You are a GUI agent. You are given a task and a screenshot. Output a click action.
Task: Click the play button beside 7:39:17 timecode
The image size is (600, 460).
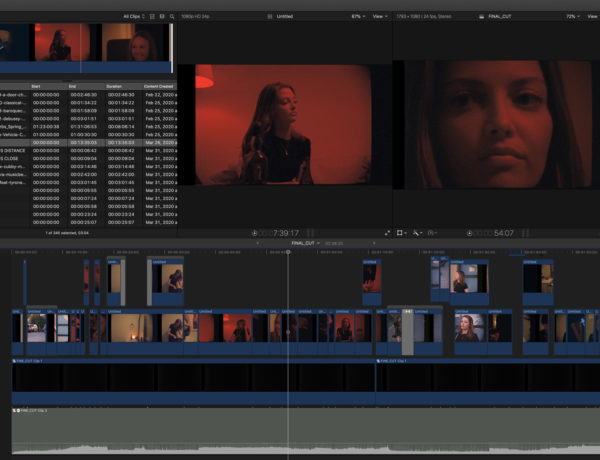[255, 233]
